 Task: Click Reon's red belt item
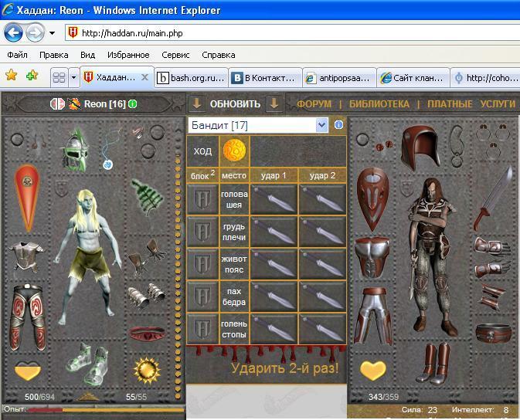tap(147, 334)
